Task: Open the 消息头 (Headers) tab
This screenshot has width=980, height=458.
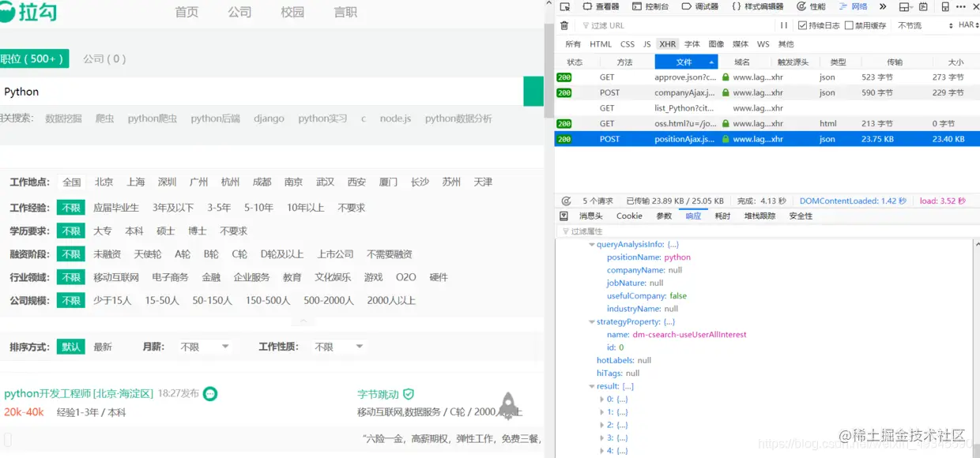Action: [590, 216]
